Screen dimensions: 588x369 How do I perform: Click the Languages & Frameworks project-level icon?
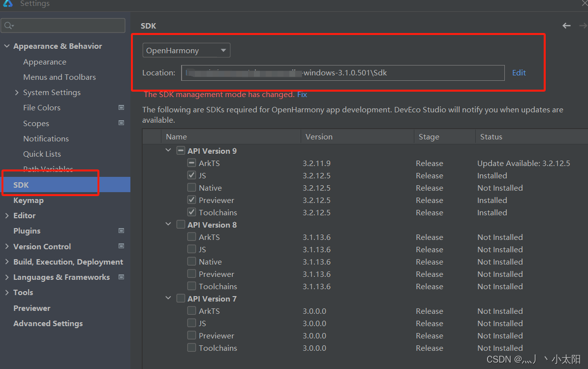[x=121, y=277]
